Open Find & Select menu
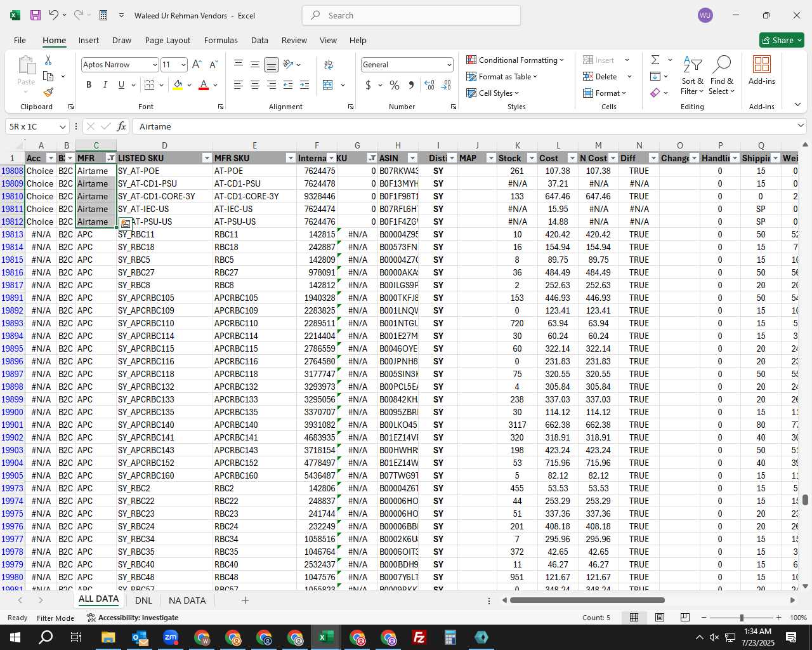Viewport: 812px width, 650px height. tap(721, 76)
